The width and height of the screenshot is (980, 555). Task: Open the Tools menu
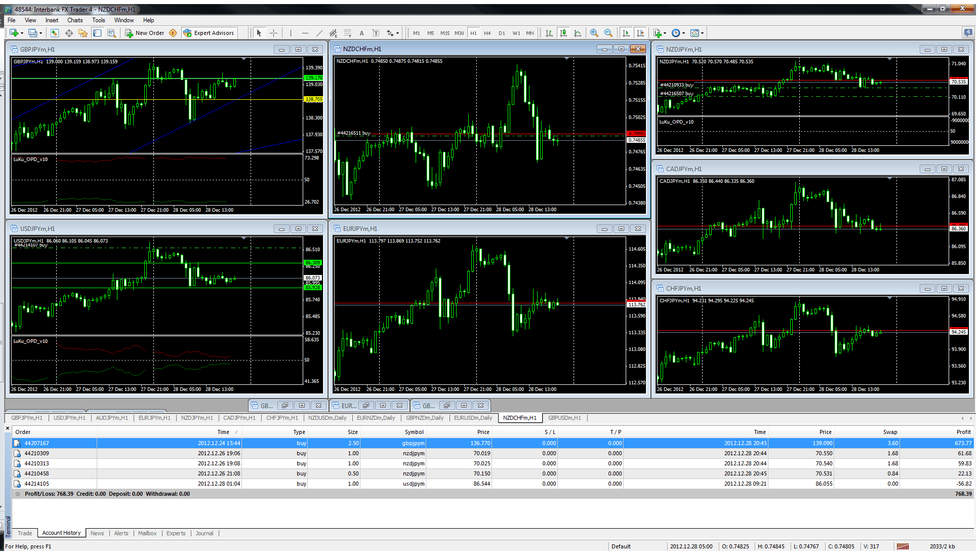99,20
